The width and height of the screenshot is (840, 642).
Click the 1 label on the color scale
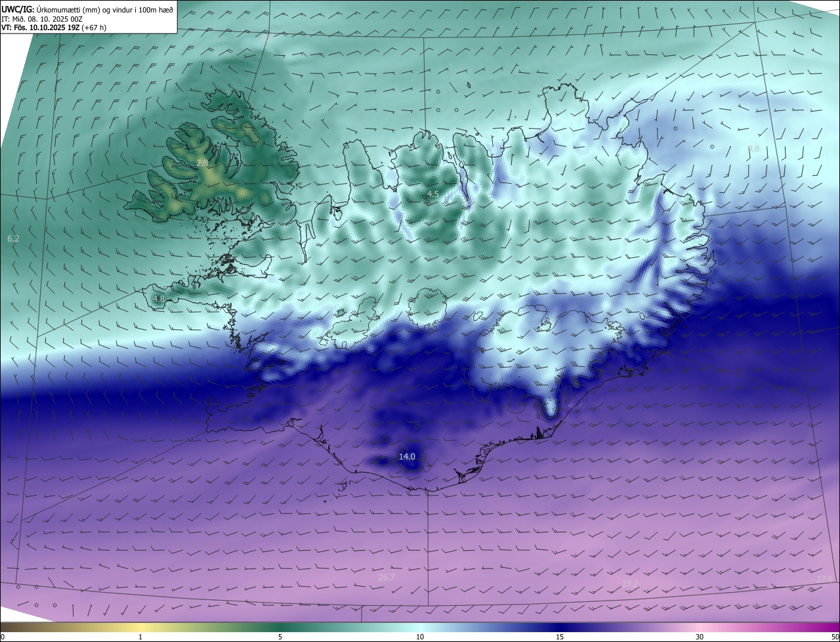[x=140, y=637]
